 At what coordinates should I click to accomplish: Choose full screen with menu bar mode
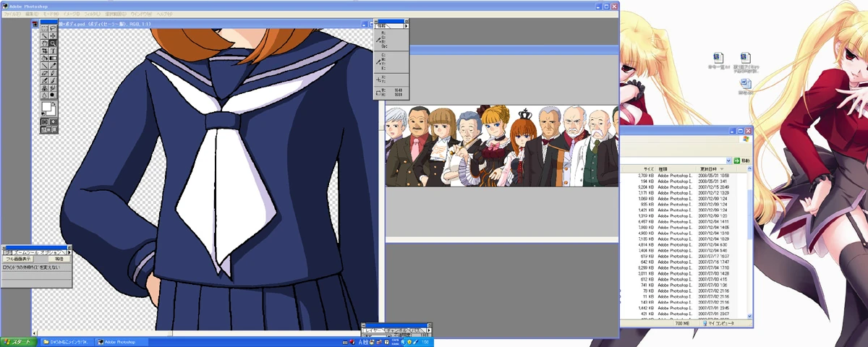point(48,129)
